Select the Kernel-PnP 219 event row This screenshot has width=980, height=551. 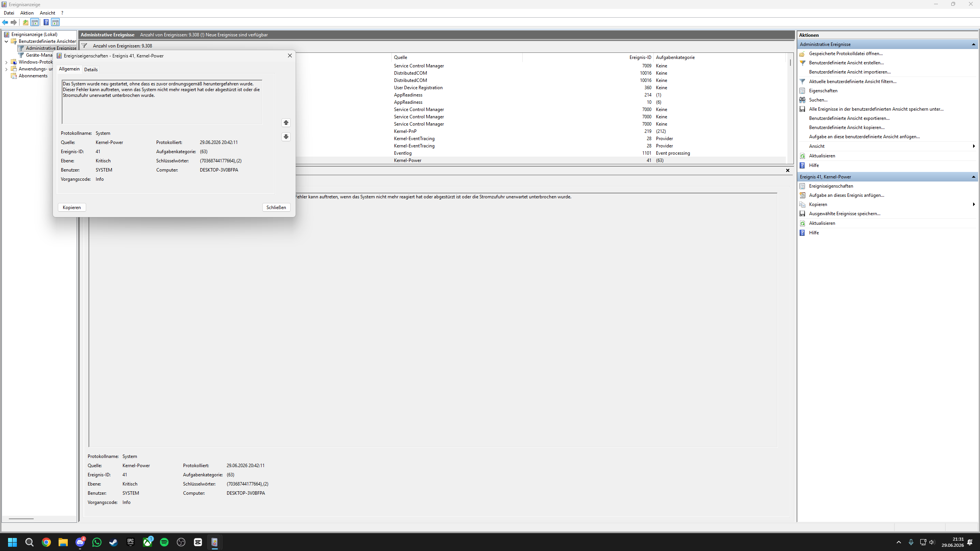point(541,131)
